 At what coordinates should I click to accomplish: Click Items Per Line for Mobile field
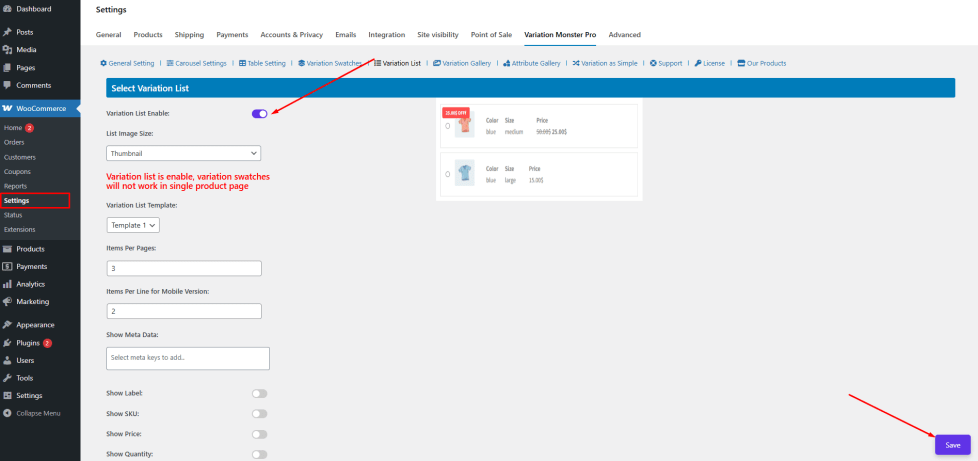pos(184,311)
